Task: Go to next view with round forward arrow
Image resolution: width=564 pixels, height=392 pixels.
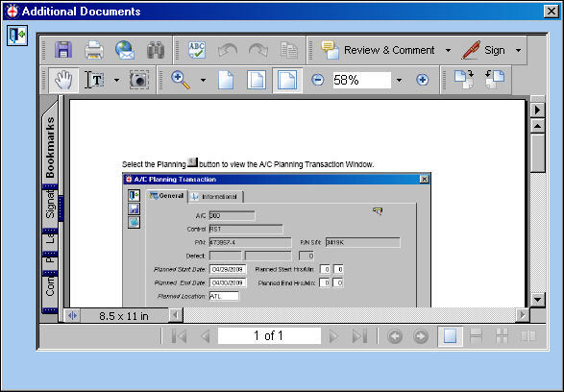Action: [421, 336]
